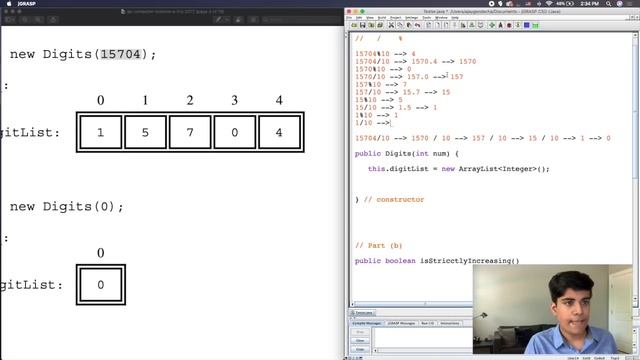
Task: Click the fourth toolbar icon before the scissors
Action: tap(380, 25)
